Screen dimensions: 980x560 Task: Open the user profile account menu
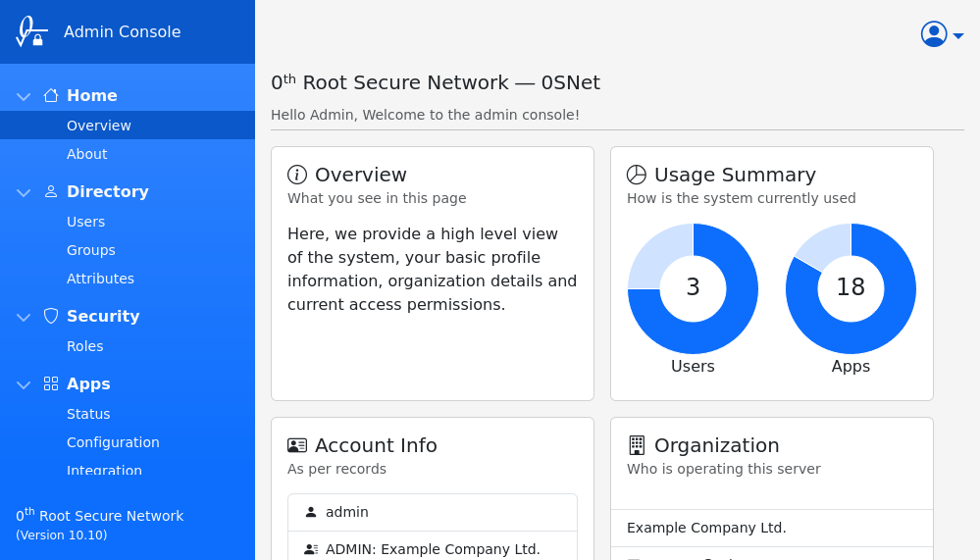[942, 34]
